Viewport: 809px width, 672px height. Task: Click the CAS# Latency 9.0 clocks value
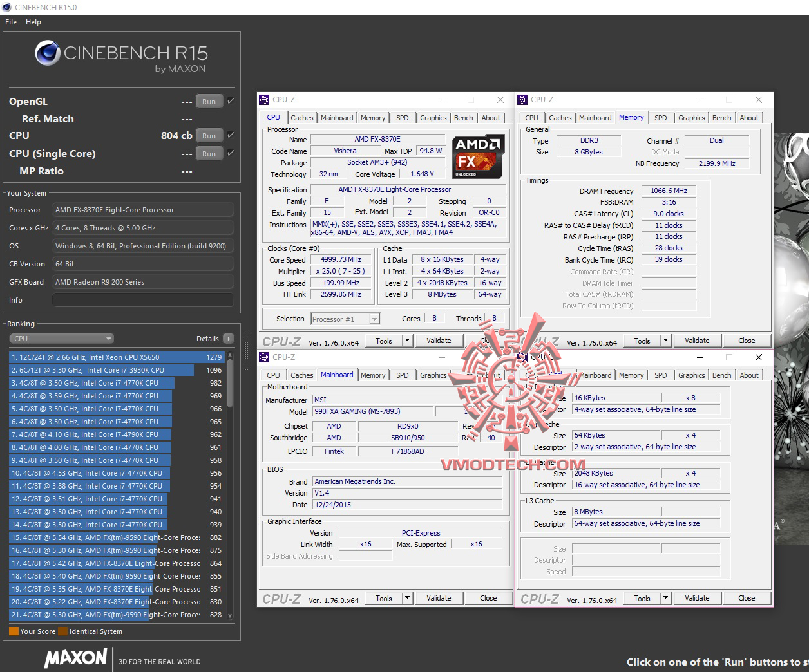pyautogui.click(x=669, y=214)
